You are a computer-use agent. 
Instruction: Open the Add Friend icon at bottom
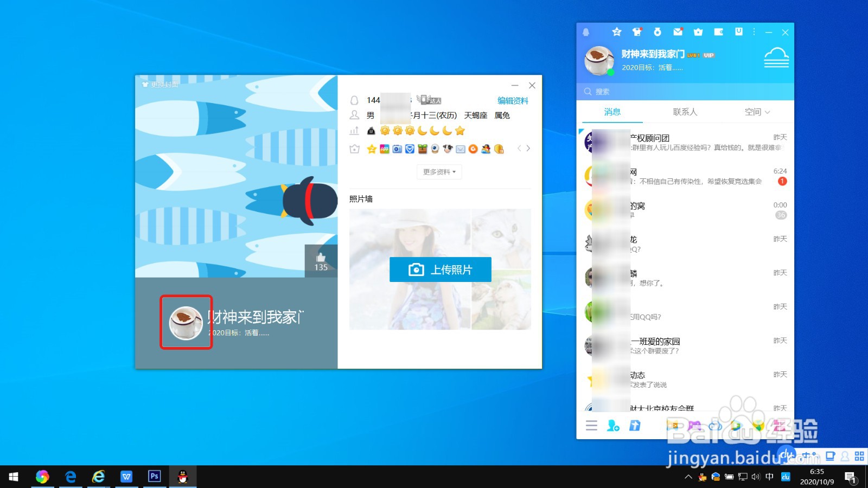tap(612, 426)
